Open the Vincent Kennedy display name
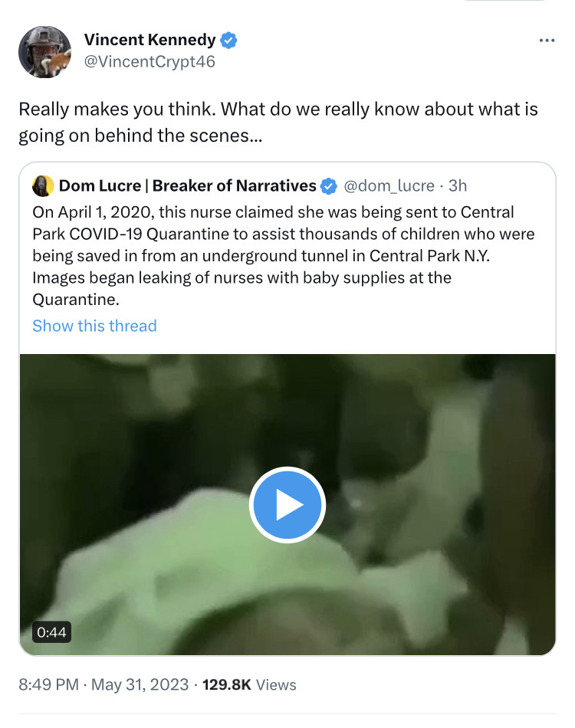The image size is (575, 728). click(x=150, y=41)
